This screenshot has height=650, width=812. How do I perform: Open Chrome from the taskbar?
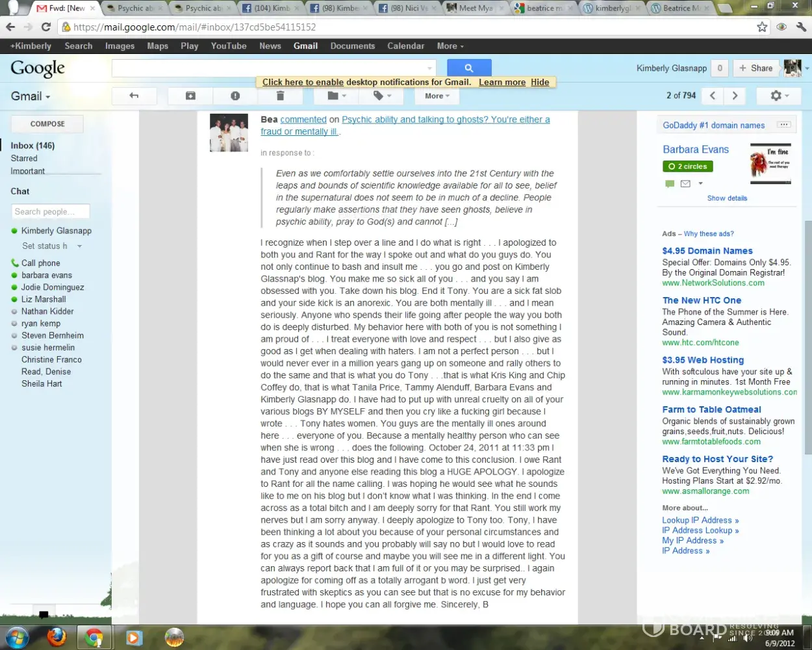pos(94,638)
